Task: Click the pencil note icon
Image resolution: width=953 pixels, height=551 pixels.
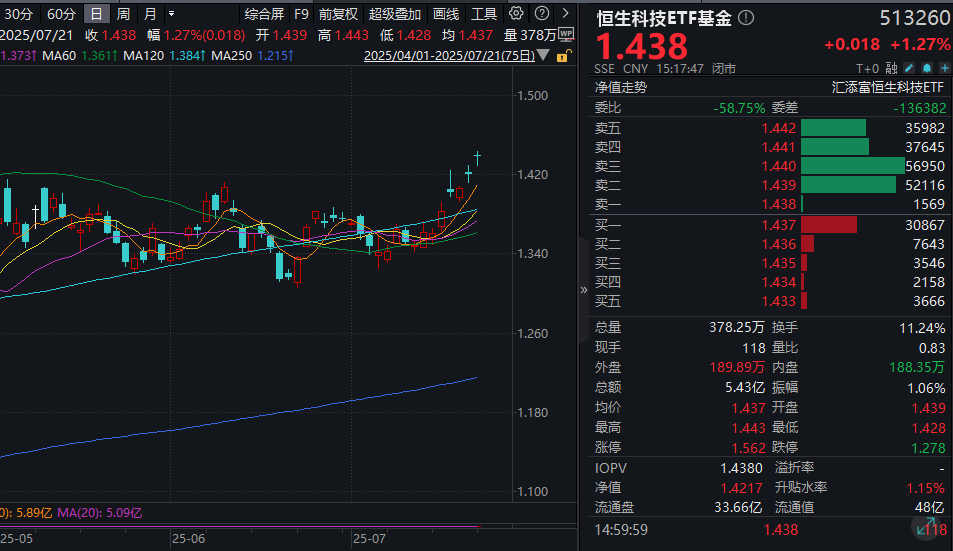Action: (x=908, y=69)
